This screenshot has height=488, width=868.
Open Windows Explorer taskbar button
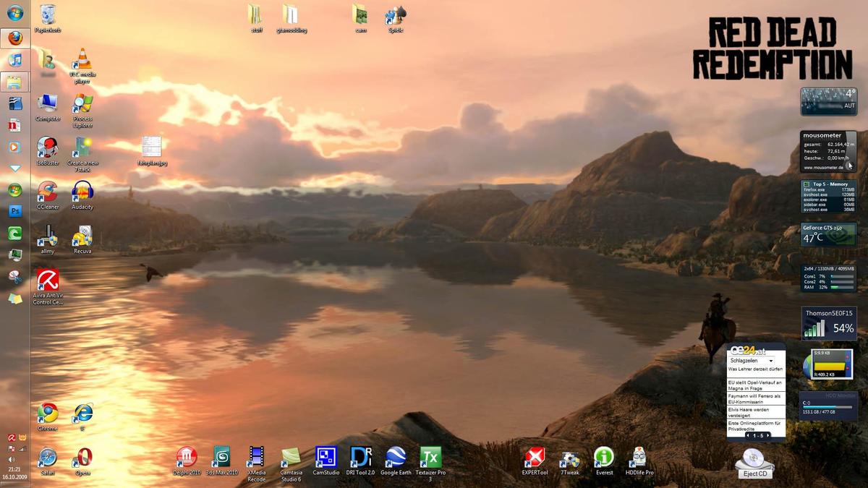click(x=15, y=82)
